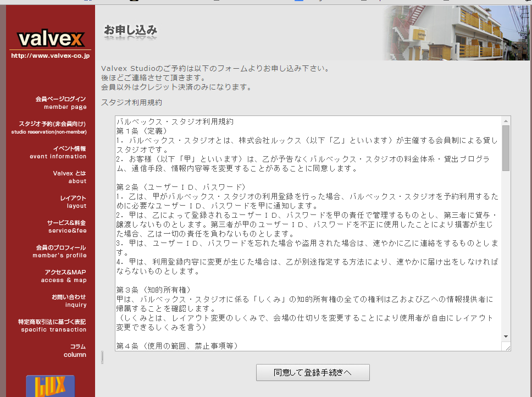Open the column page
Viewport: 532px width, 397px height.
75,350
